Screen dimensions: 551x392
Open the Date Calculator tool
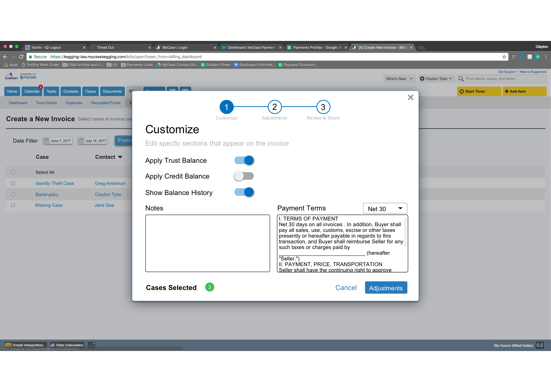(67, 345)
